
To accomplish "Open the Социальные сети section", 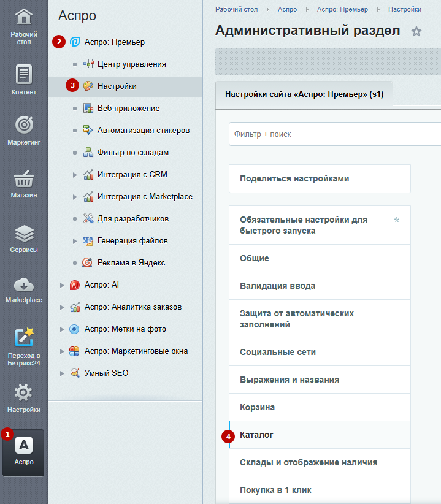I will (x=320, y=352).
